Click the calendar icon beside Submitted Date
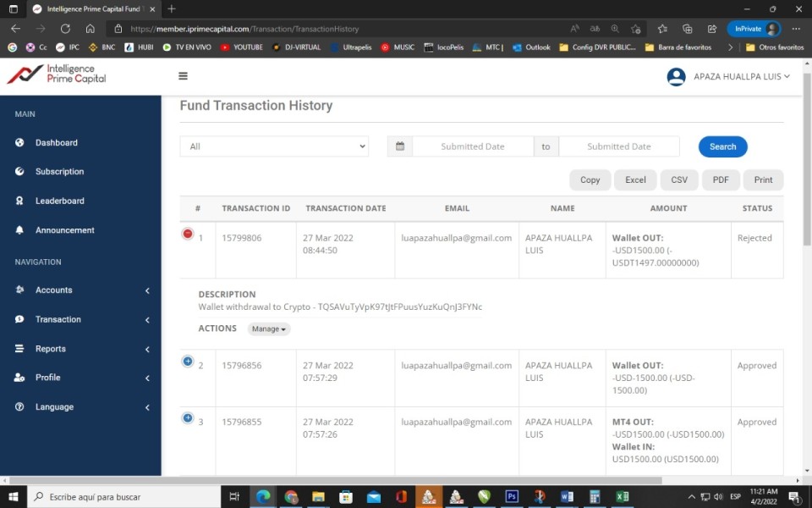Viewport: 812px width, 508px height. point(400,146)
